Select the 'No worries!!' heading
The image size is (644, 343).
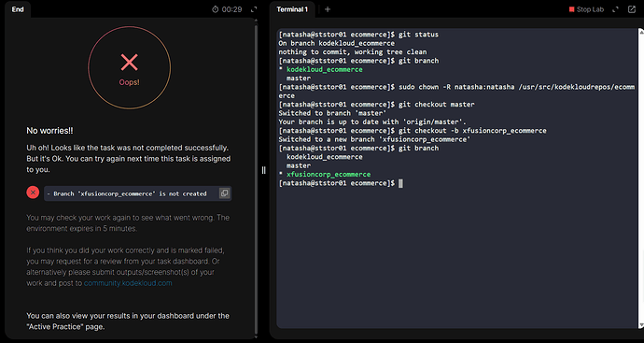[x=50, y=131]
